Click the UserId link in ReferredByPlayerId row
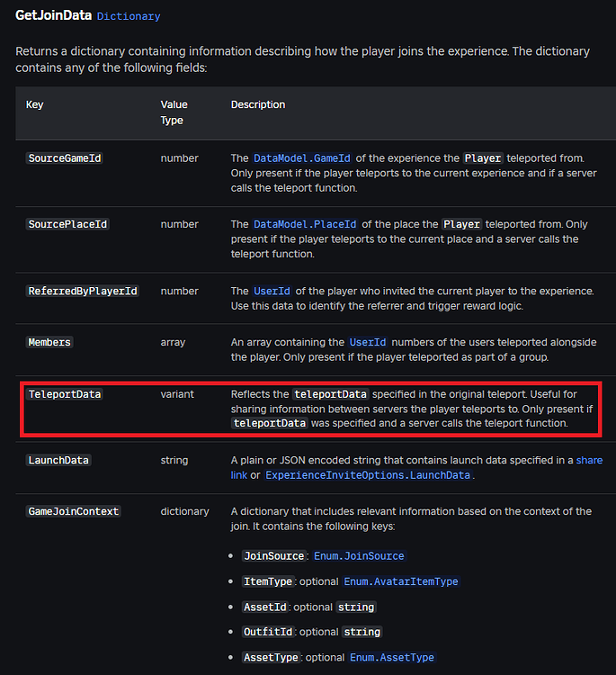Image resolution: width=616 pixels, height=675 pixels. click(x=272, y=291)
